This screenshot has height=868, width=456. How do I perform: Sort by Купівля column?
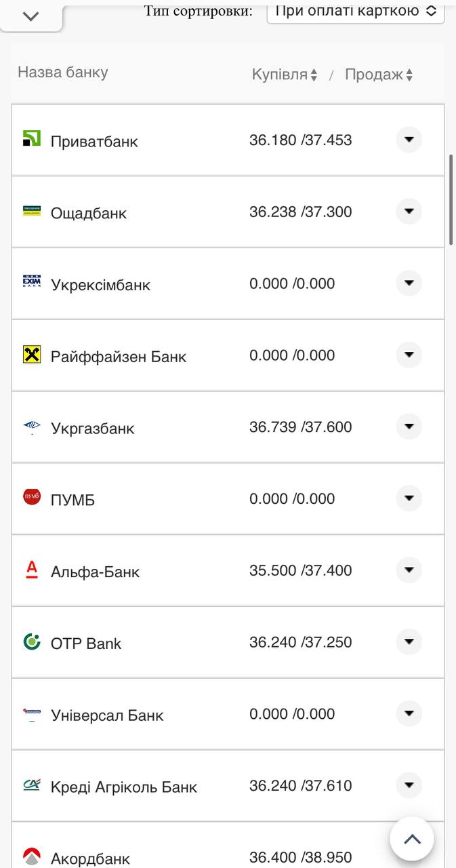(285, 75)
